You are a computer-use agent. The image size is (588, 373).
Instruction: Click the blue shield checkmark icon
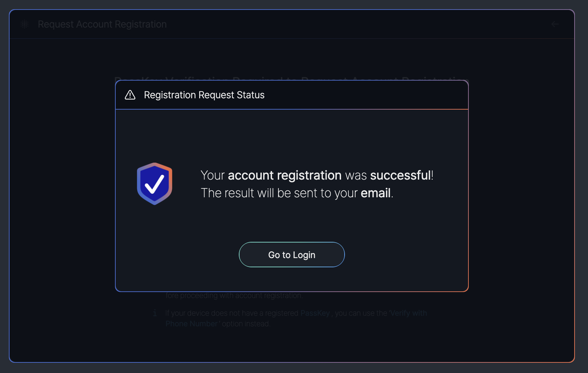tap(155, 183)
